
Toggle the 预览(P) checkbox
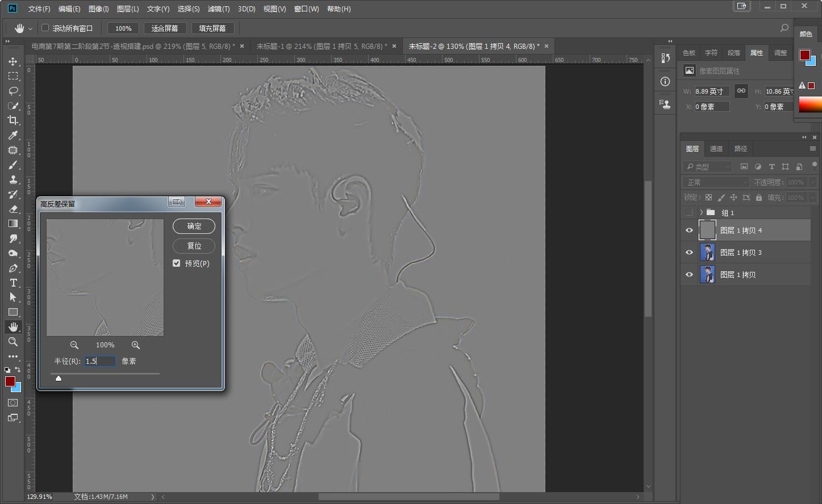click(177, 263)
